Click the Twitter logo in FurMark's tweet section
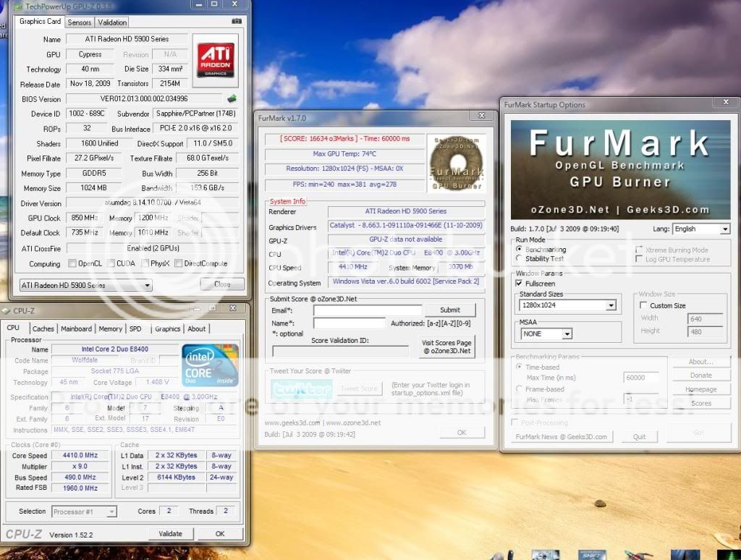The width and height of the screenshot is (741, 560). [302, 389]
